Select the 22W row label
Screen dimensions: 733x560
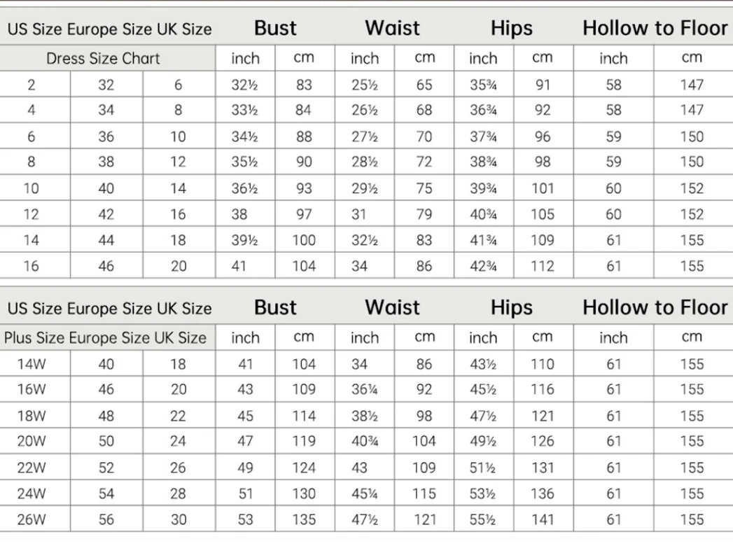click(32, 468)
